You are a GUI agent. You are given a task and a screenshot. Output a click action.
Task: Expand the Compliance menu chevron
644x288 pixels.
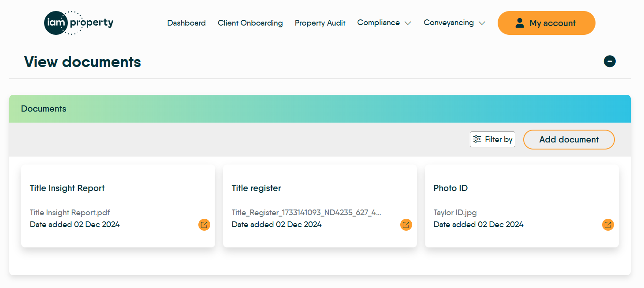(x=408, y=23)
